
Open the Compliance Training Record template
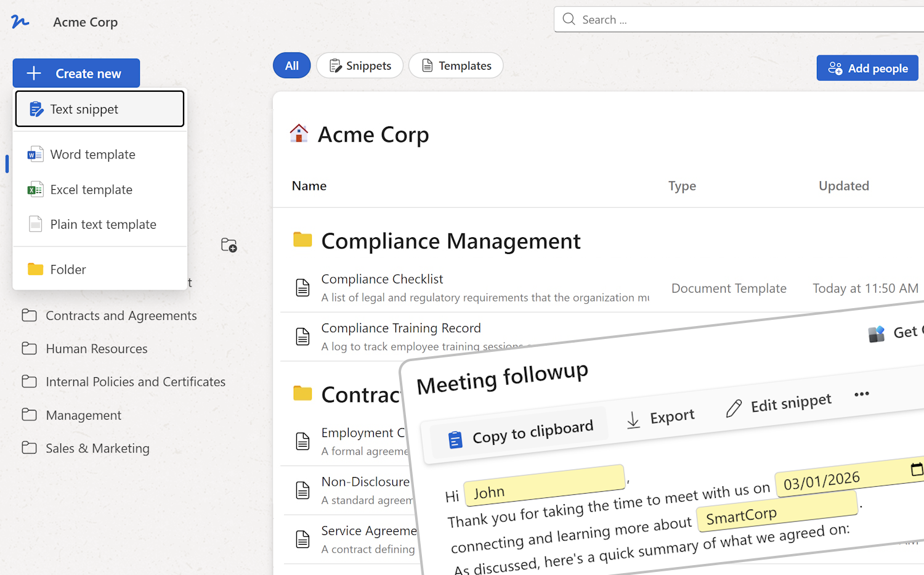pyautogui.click(x=401, y=328)
